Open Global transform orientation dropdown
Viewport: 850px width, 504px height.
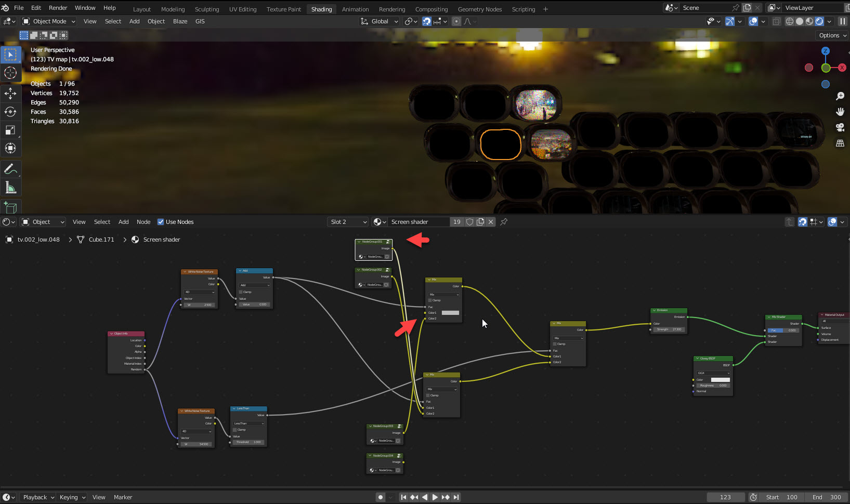click(x=380, y=21)
